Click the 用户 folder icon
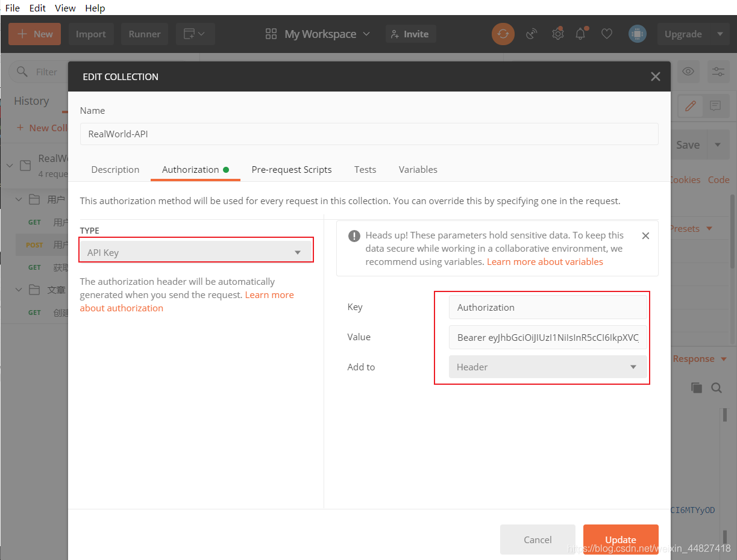Screen dimensions: 737x560 point(34,199)
